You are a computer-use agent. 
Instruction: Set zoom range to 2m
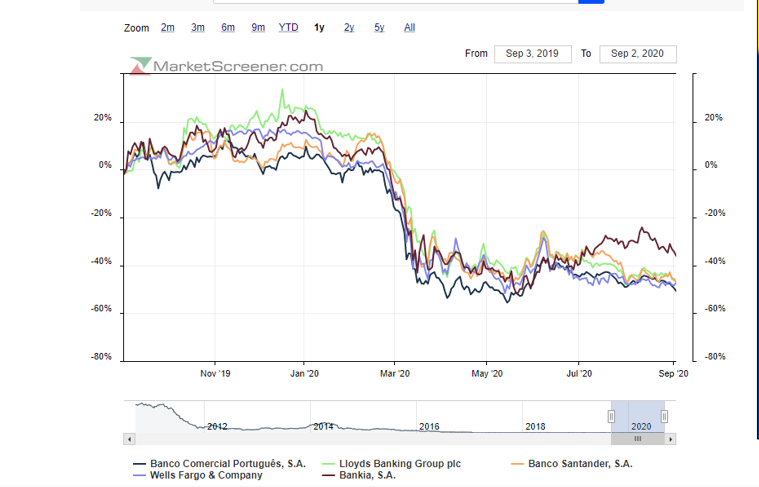[x=167, y=28]
